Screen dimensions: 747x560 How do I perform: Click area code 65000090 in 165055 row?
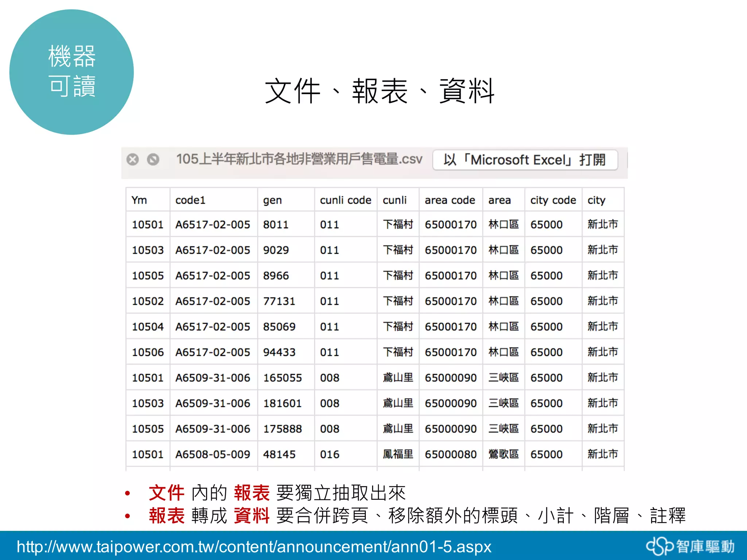coord(450,378)
